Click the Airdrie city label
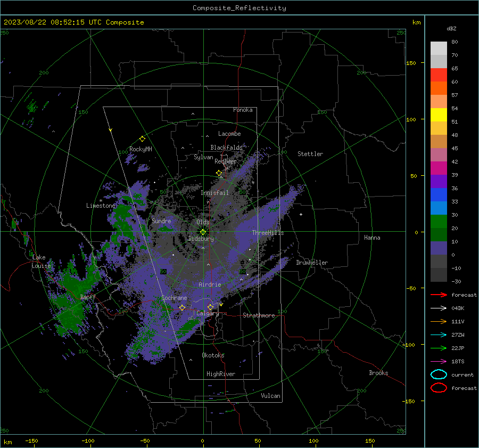 [x=210, y=284]
